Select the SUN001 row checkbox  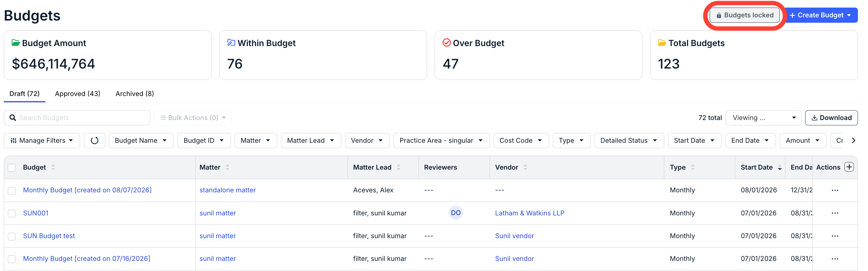12,214
